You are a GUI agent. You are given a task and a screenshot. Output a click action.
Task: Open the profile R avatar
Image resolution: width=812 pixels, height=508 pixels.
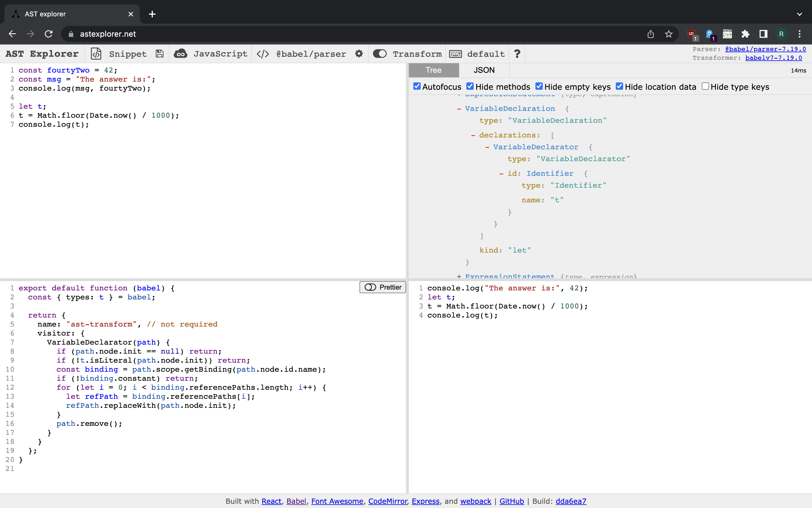[x=782, y=34]
